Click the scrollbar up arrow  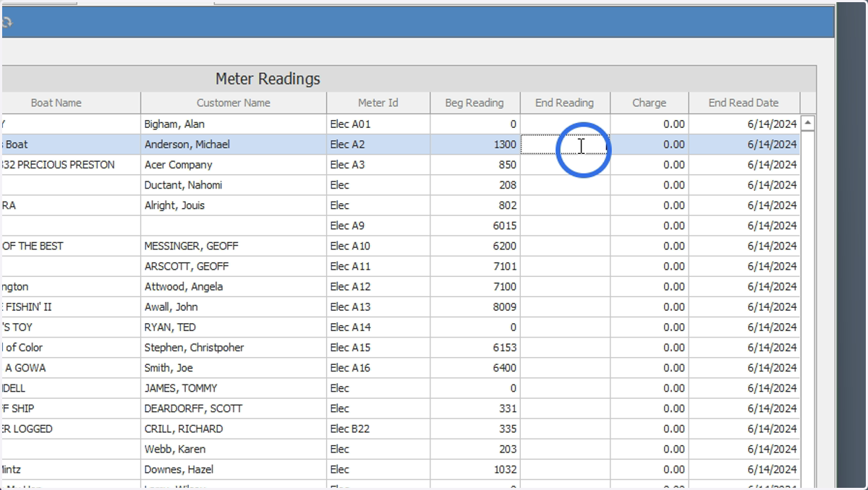[808, 123]
